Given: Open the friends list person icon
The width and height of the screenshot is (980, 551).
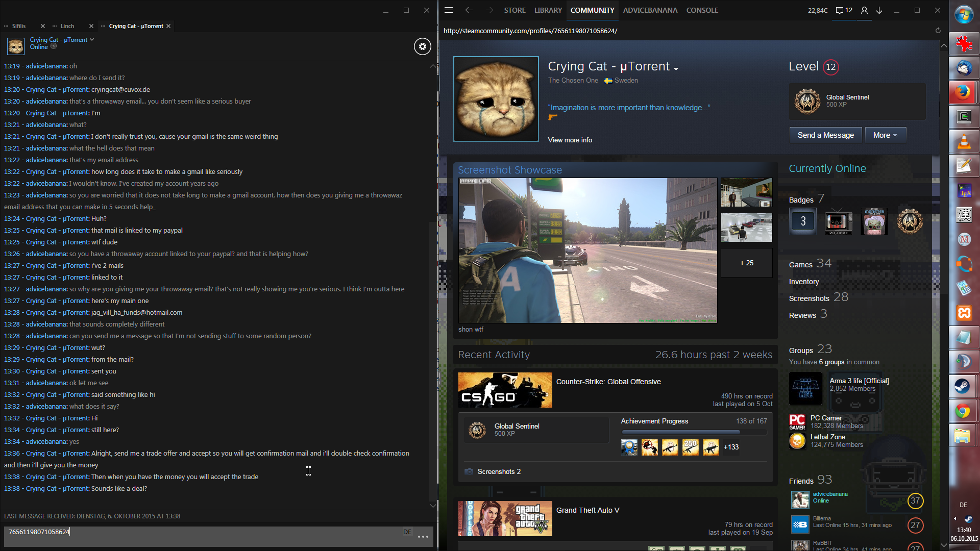Looking at the screenshot, I should (x=864, y=10).
